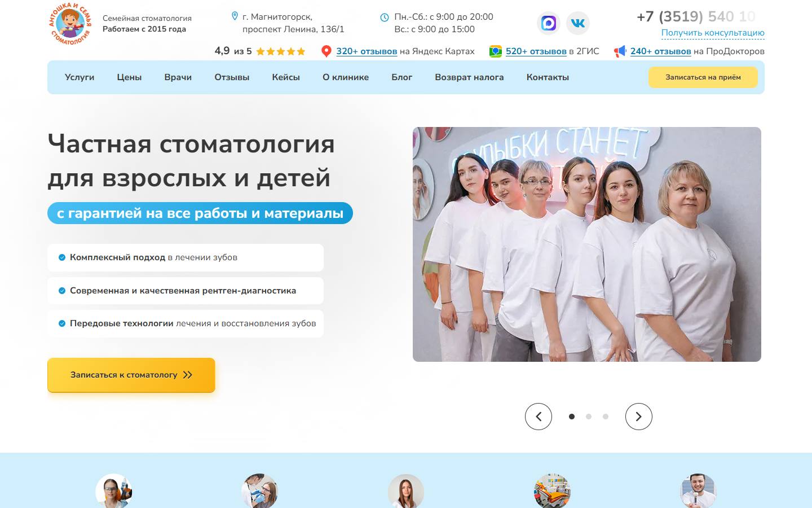Select the third slider pagination dot
The image size is (812, 508).
pyautogui.click(x=606, y=417)
